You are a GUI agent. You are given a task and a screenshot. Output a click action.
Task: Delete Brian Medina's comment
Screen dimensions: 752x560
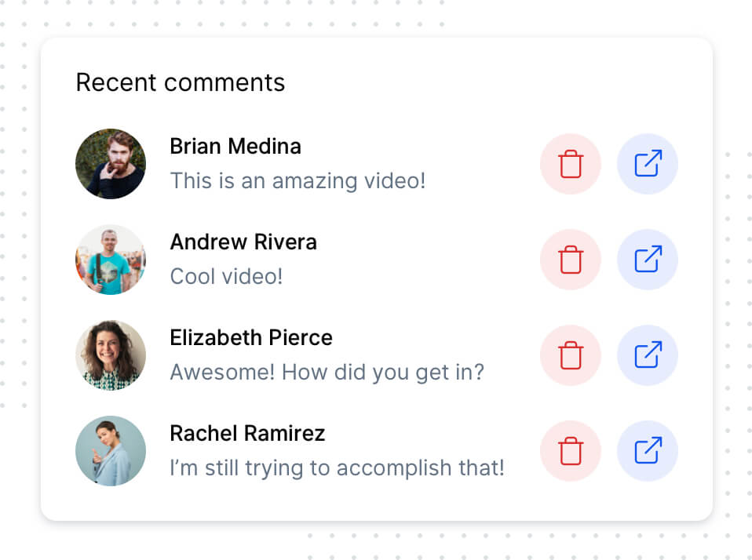[x=571, y=164]
